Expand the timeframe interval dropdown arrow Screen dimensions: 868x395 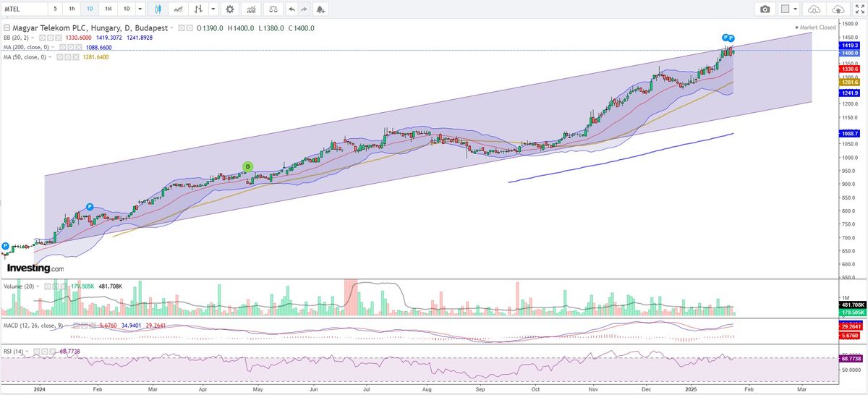click(x=140, y=9)
